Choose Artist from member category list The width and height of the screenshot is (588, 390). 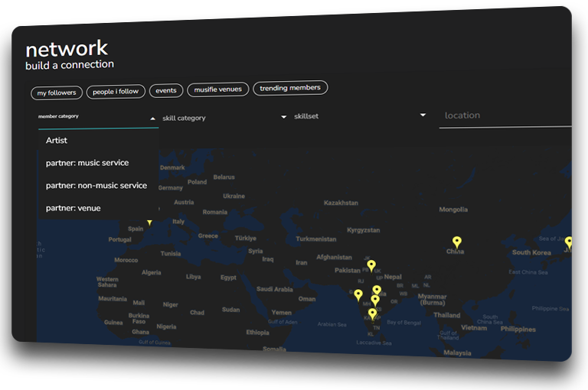pos(57,141)
